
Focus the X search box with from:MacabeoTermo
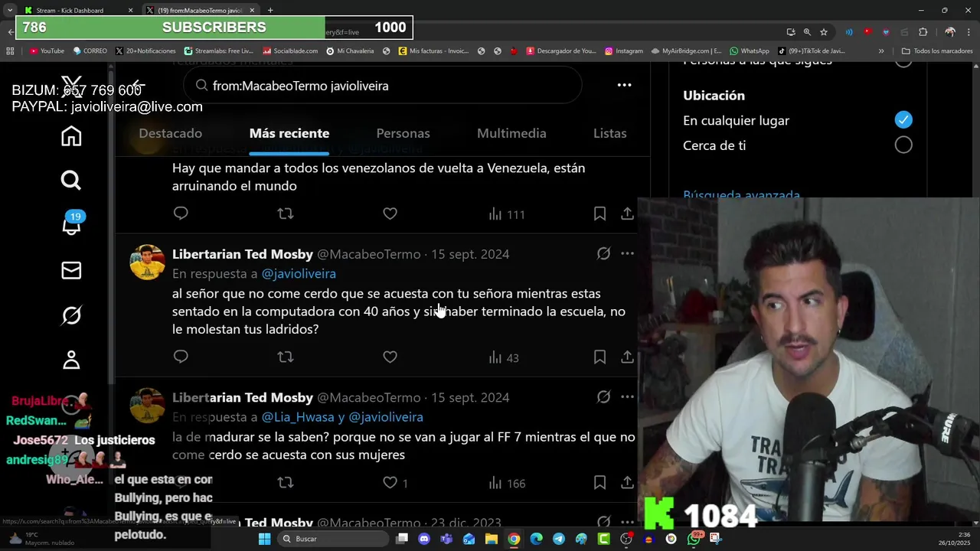click(x=383, y=86)
